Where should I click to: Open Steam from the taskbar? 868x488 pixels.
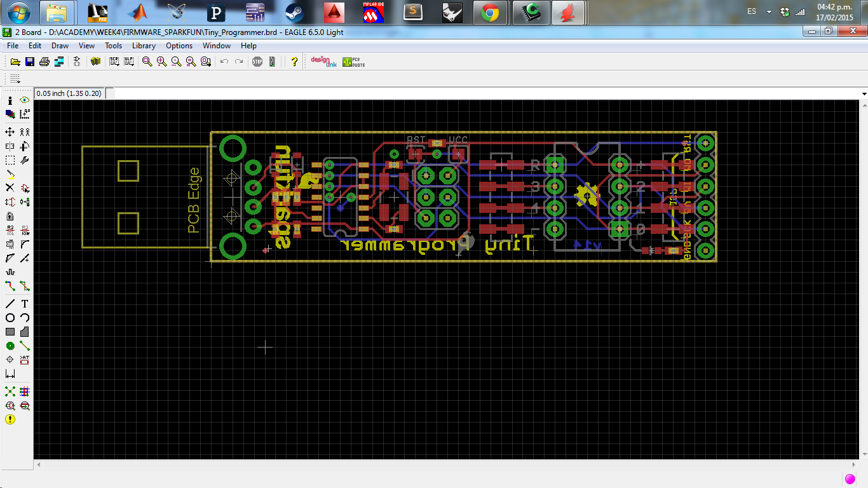click(294, 12)
